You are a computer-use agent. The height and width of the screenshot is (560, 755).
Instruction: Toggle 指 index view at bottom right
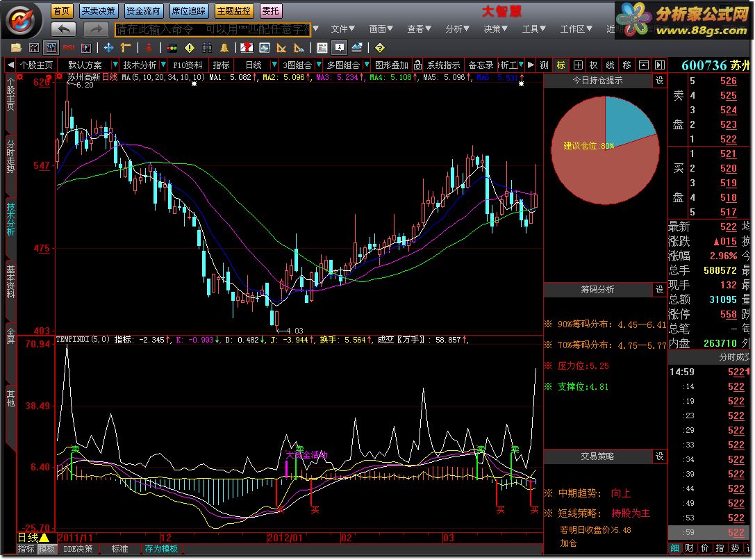click(x=720, y=548)
